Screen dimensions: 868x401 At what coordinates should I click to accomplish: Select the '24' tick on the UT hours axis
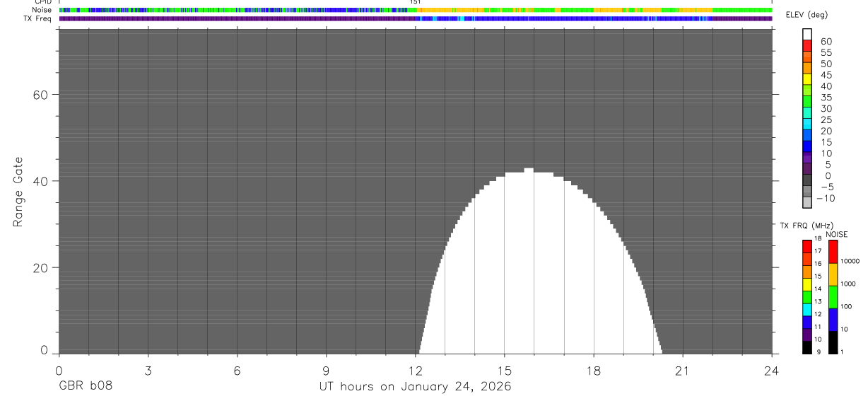pyautogui.click(x=772, y=370)
